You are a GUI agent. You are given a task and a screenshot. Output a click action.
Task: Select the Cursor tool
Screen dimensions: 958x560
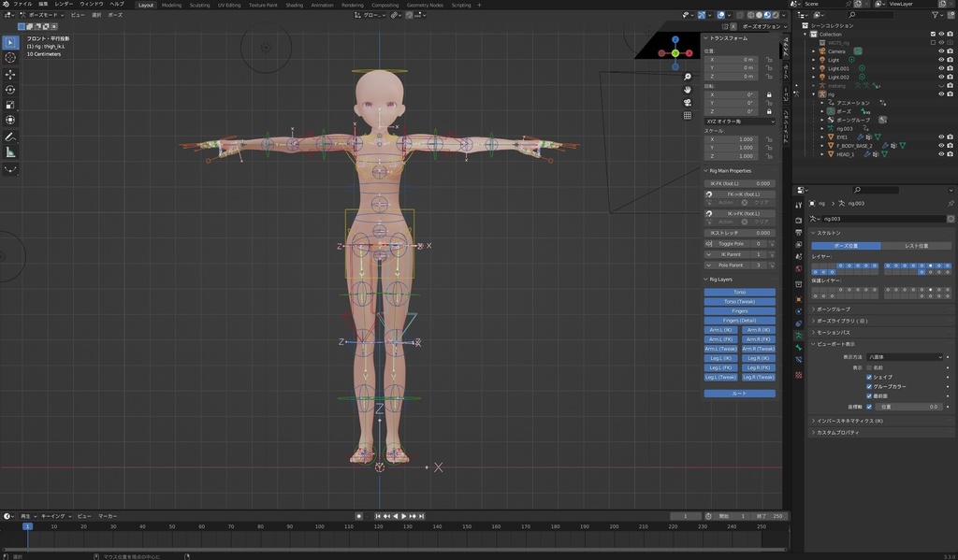(10, 57)
